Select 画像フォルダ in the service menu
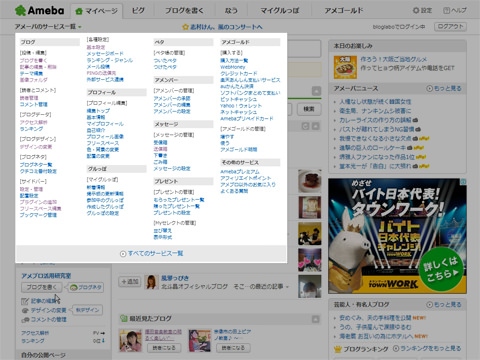Screen dimensions: 480x360 click(33, 80)
